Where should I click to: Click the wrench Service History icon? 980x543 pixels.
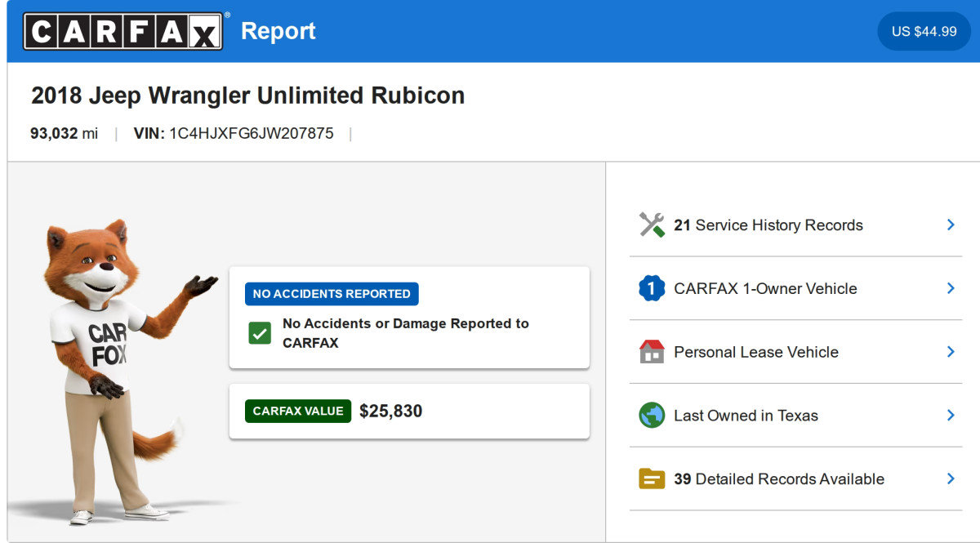point(652,225)
